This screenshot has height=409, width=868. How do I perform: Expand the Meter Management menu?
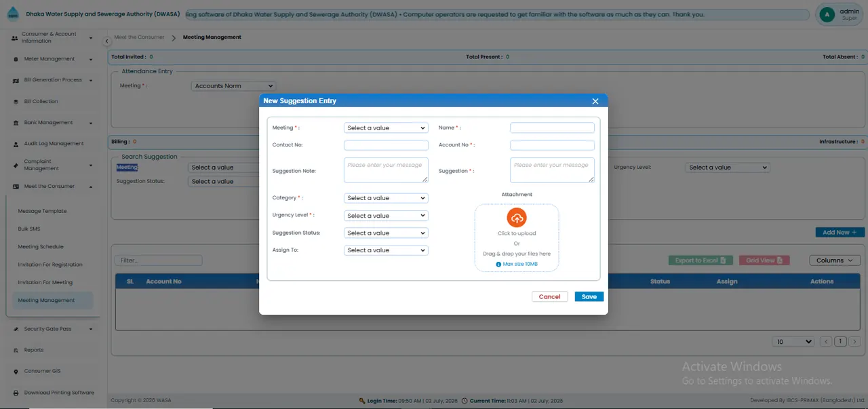pyautogui.click(x=91, y=59)
